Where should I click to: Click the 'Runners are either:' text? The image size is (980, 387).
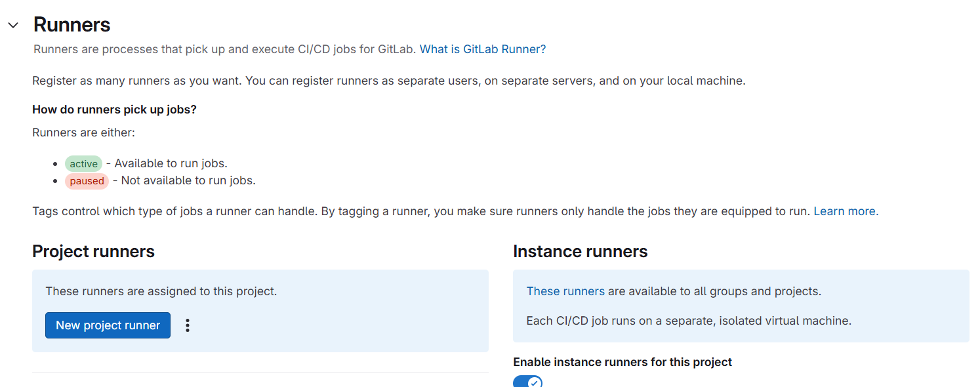(x=83, y=132)
